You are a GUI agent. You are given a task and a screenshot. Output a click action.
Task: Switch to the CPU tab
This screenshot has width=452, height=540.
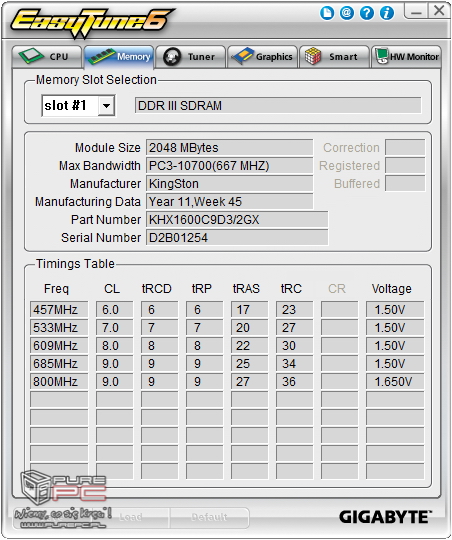47,57
